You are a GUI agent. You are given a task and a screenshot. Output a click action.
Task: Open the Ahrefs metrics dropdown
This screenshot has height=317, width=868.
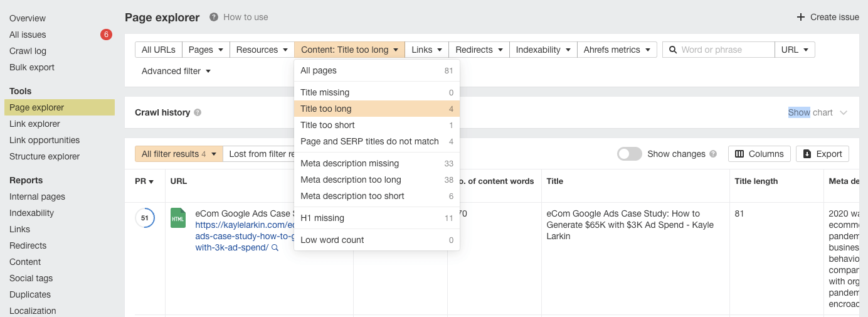(x=617, y=50)
